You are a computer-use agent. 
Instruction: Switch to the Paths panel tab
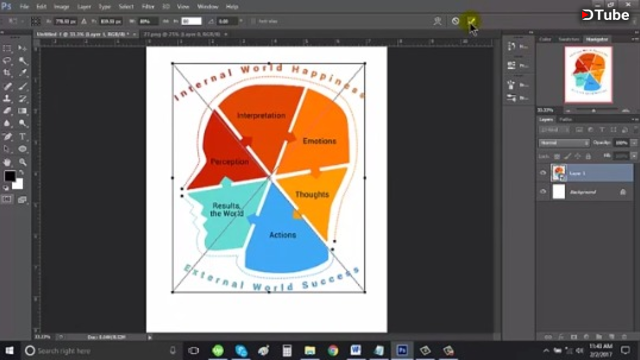565,120
